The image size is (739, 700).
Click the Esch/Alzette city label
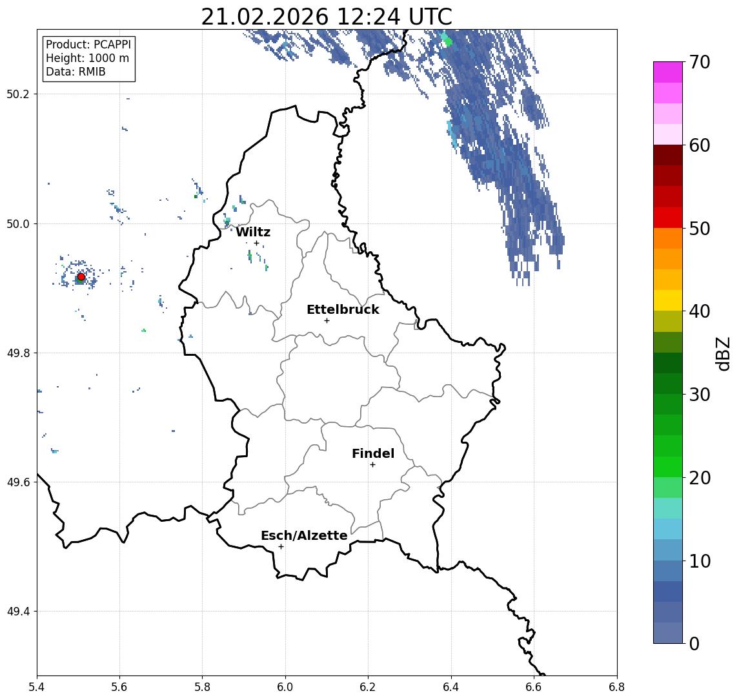(x=304, y=535)
